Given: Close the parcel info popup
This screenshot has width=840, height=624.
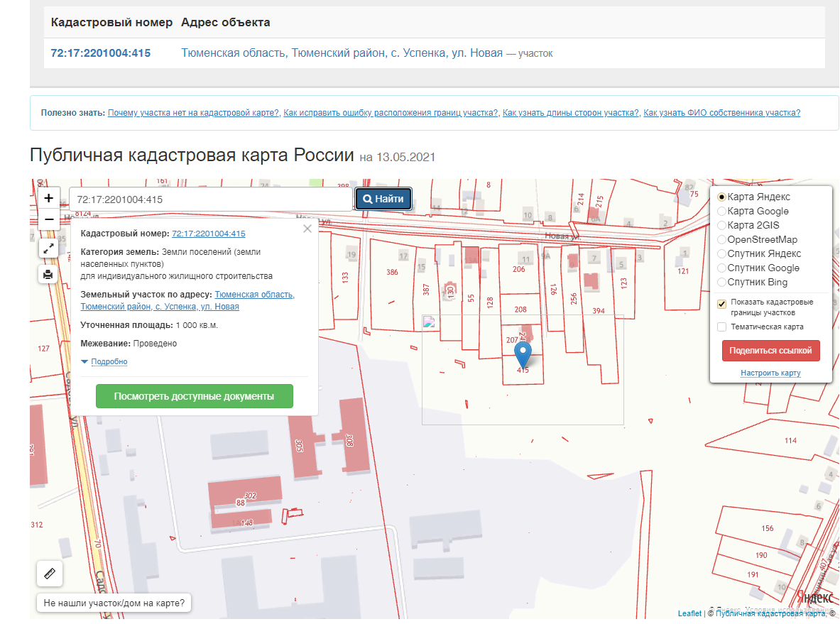Looking at the screenshot, I should pyautogui.click(x=307, y=229).
